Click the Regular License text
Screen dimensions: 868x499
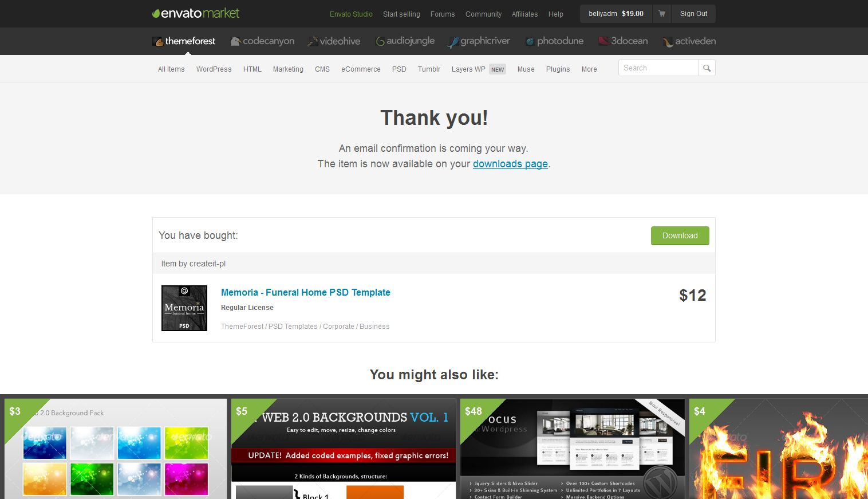click(247, 308)
